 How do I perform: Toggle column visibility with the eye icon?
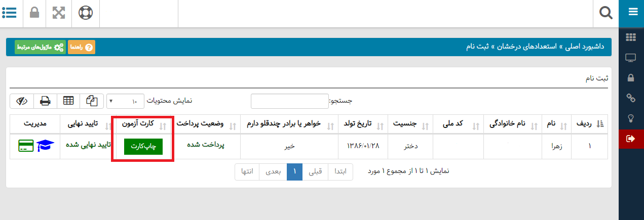pyautogui.click(x=22, y=101)
